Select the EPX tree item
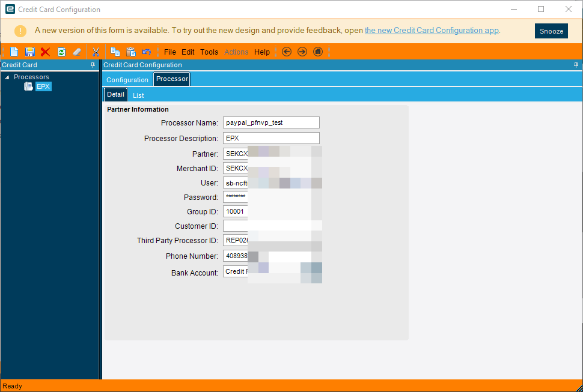This screenshot has height=392, width=583. click(43, 86)
